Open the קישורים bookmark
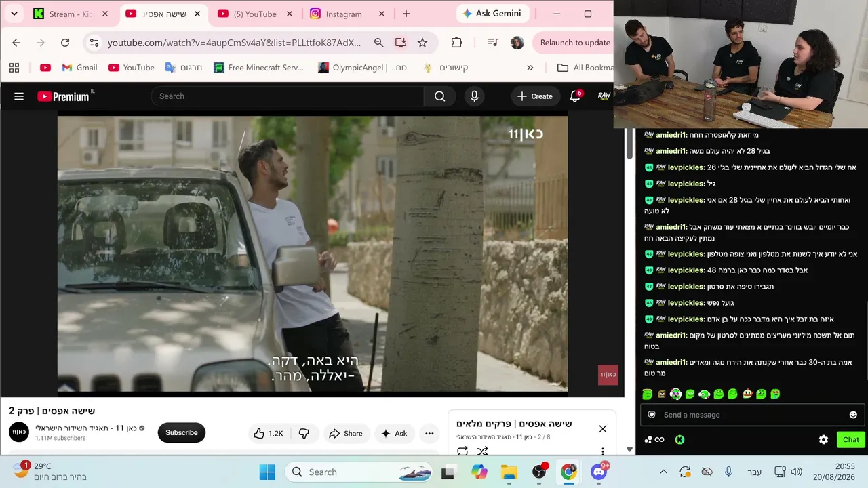This screenshot has width=868, height=488. click(x=446, y=68)
